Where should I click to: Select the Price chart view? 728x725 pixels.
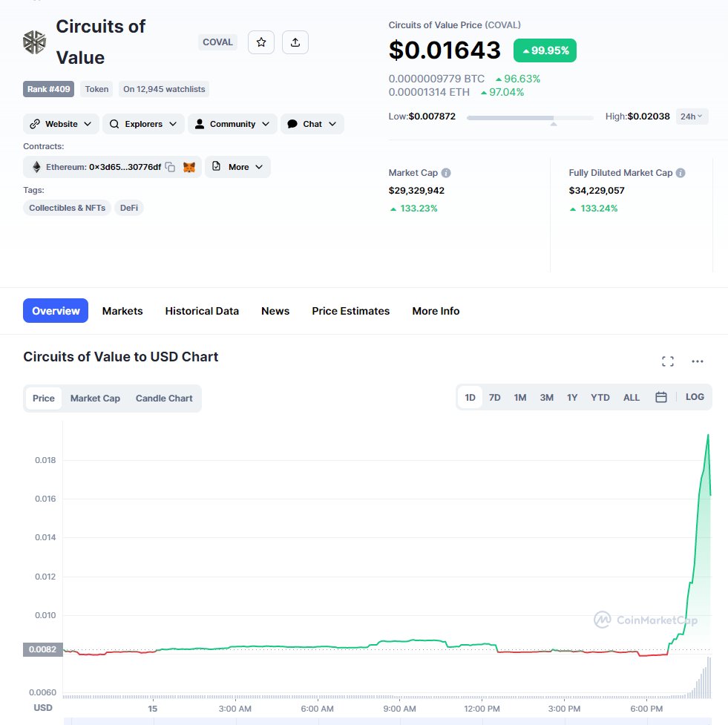click(44, 398)
